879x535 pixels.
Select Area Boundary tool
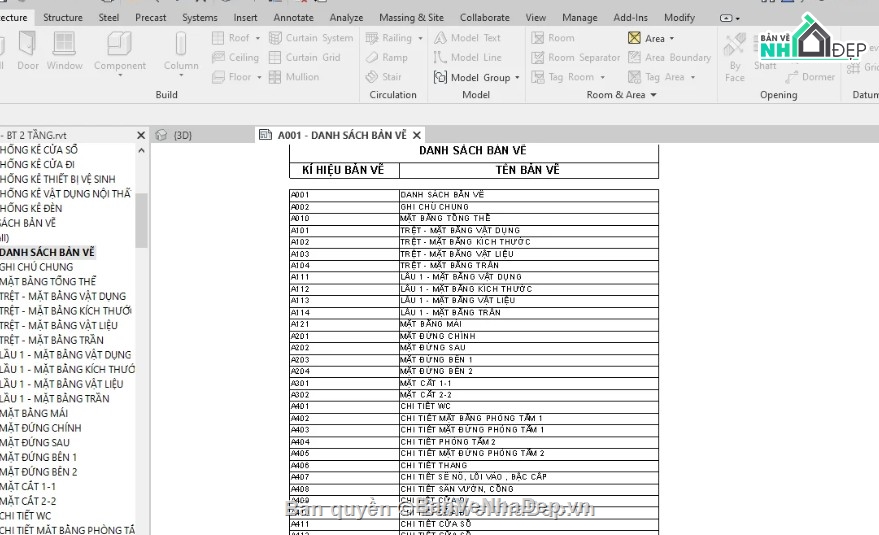[x=669, y=57]
